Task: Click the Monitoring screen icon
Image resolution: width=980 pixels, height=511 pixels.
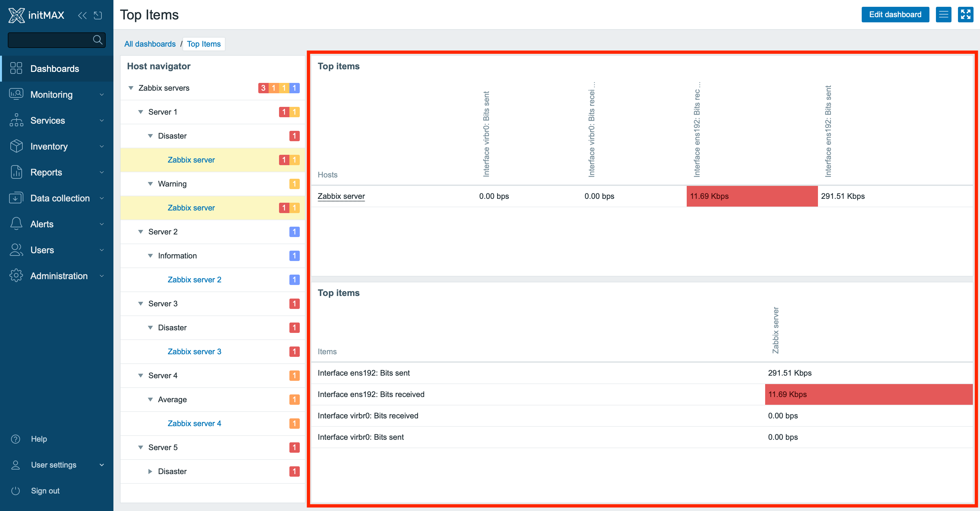Action: [16, 94]
